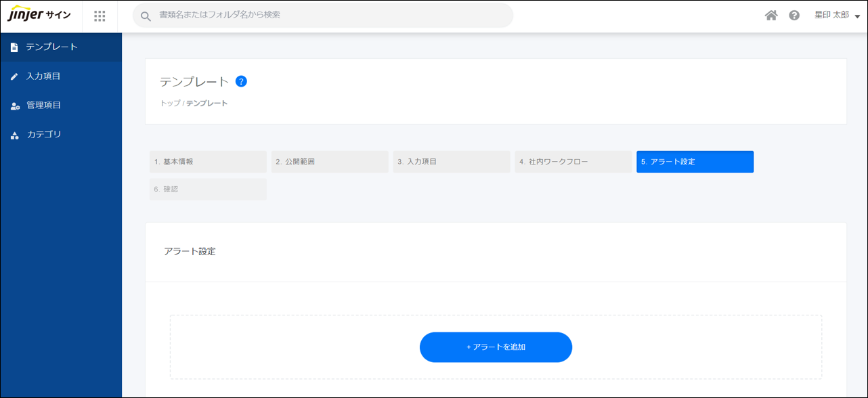The image size is (868, 398).
Task: Select step 1. 基本情報 tab
Action: (x=208, y=162)
